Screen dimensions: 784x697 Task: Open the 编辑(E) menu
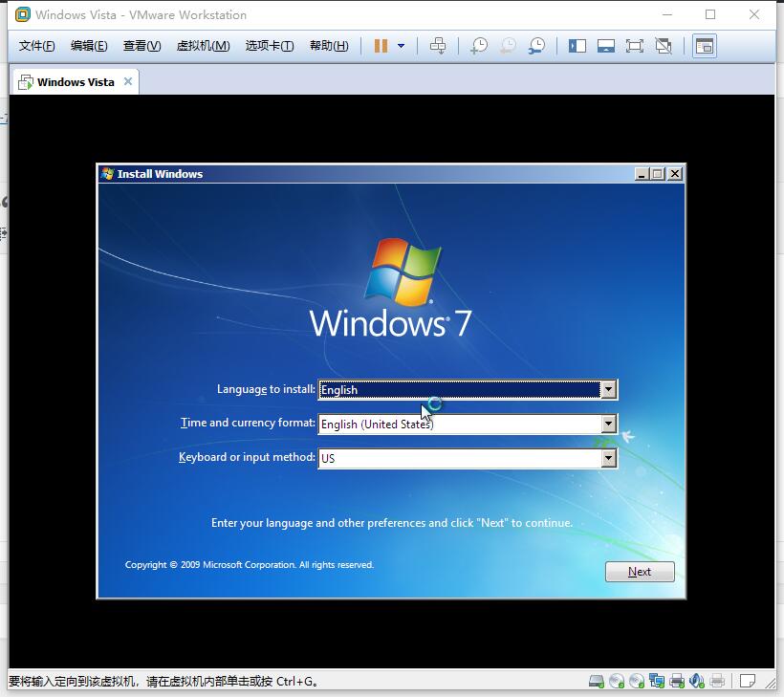pyautogui.click(x=89, y=46)
